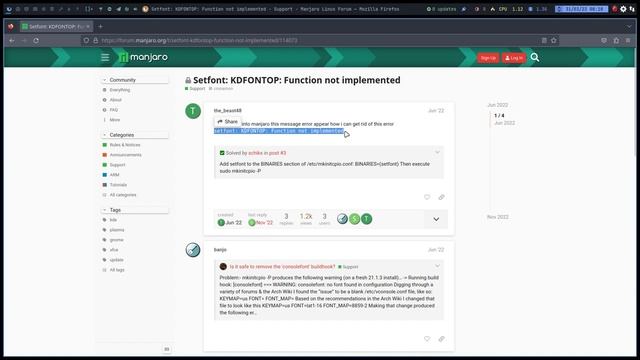
Task: Open reader view icon in address bar
Action: [544, 40]
